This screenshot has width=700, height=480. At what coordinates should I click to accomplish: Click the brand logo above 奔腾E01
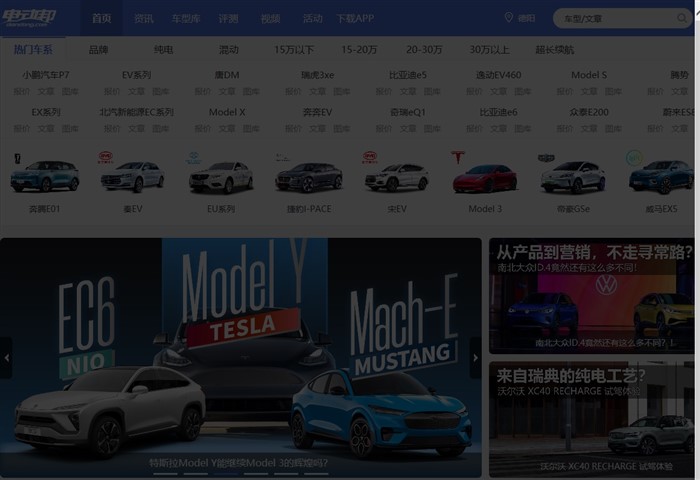[x=17, y=158]
